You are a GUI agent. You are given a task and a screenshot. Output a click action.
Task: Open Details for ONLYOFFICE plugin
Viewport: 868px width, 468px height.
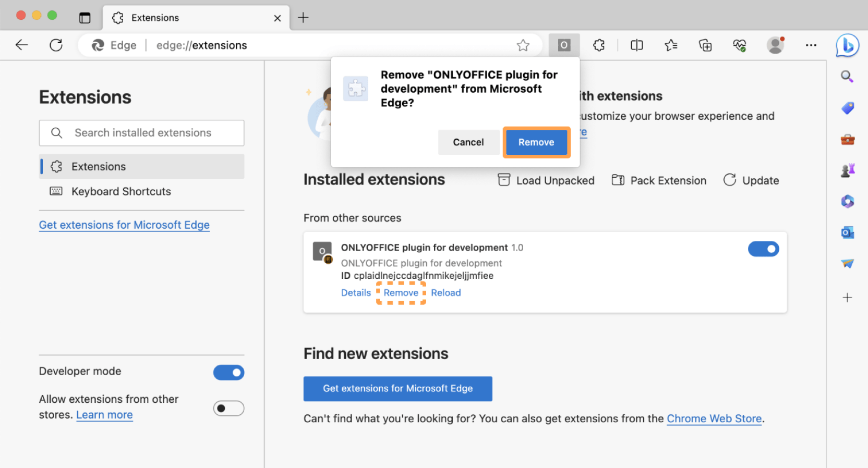tap(356, 292)
